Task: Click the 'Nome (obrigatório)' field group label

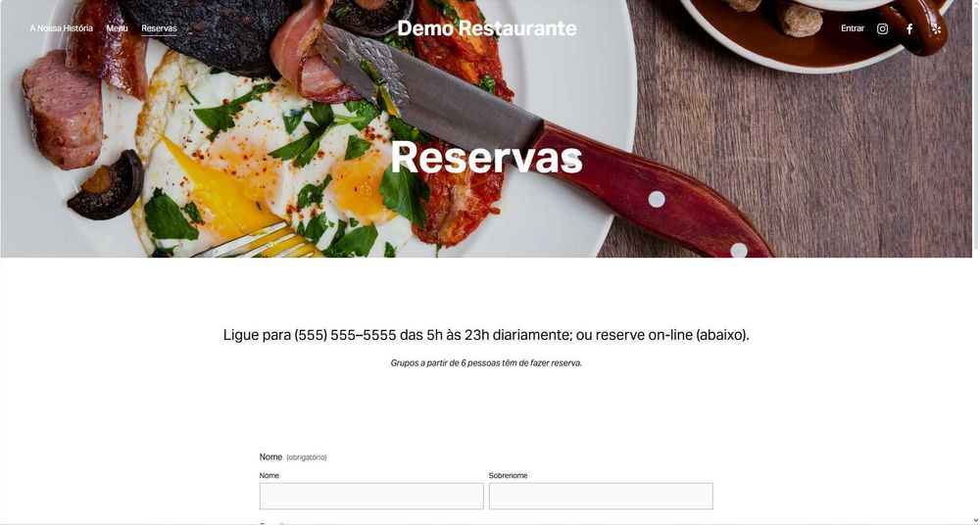Action: click(x=292, y=456)
